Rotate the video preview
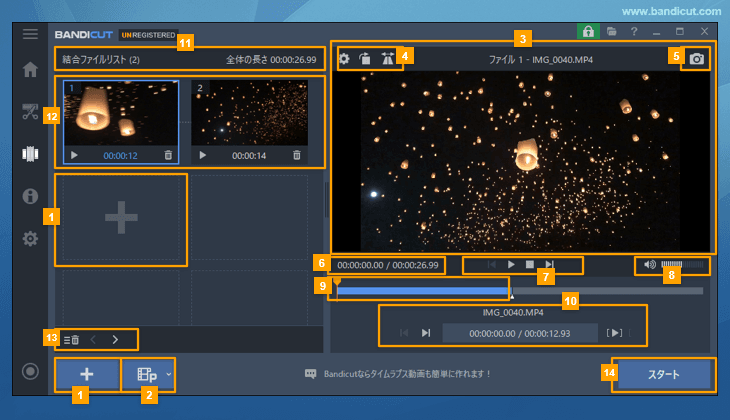The height and width of the screenshot is (420, 730). [x=365, y=59]
